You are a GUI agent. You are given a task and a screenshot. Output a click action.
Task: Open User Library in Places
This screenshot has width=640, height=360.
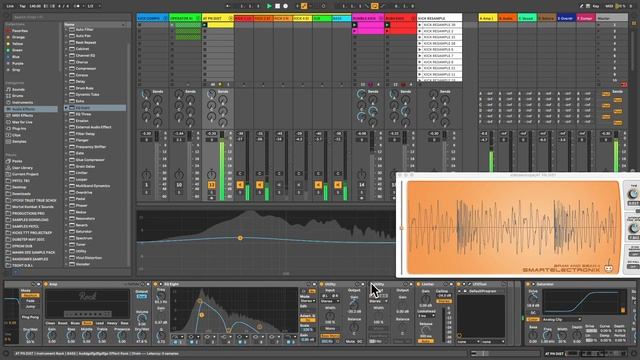click(x=22, y=168)
